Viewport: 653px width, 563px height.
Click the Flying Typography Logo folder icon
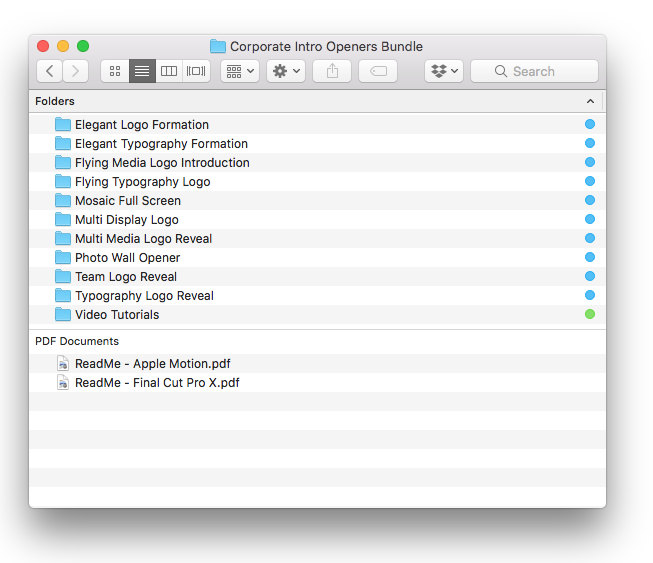pos(63,181)
